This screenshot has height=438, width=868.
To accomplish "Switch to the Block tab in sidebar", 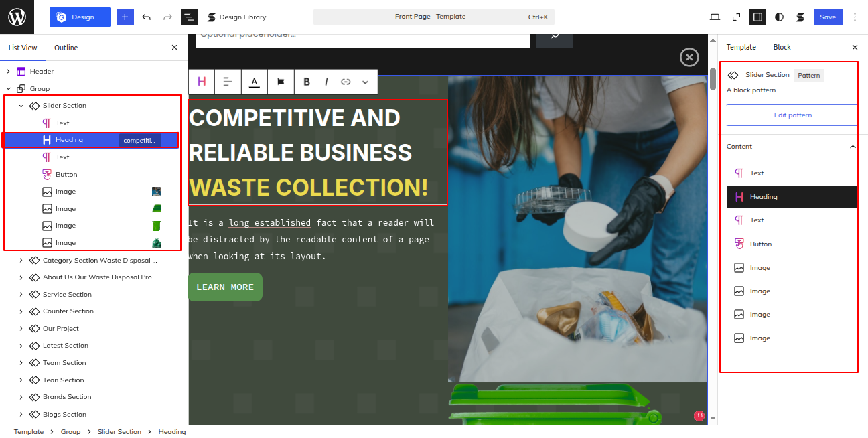I will pos(782,48).
